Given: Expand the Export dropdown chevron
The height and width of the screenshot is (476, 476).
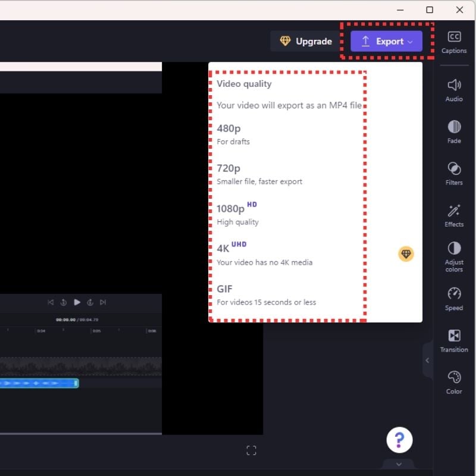Looking at the screenshot, I should [409, 42].
